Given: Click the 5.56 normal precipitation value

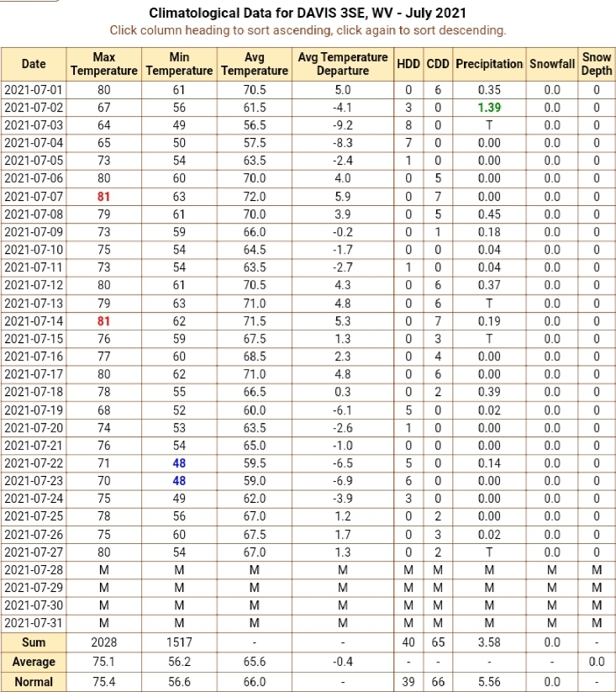Looking at the screenshot, I should pos(489,682).
